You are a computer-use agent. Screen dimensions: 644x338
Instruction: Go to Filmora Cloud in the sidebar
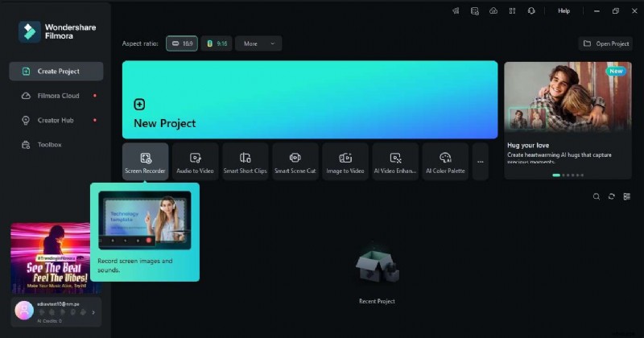58,96
